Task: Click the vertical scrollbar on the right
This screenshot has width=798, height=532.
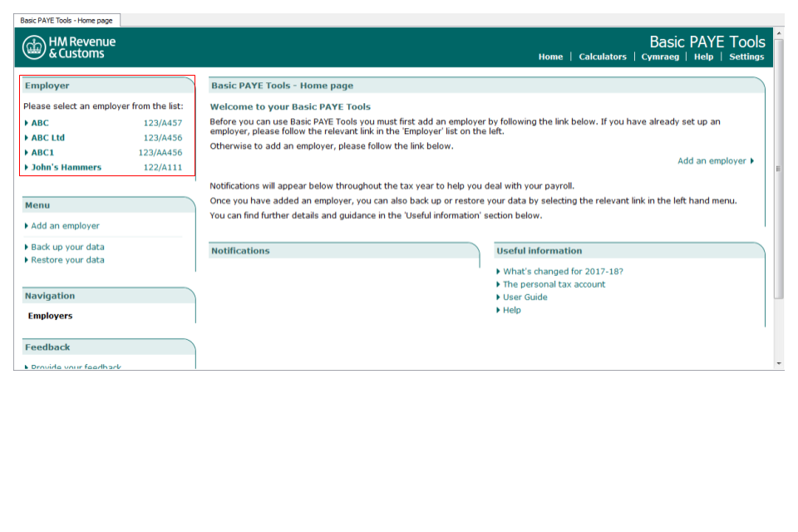Action: [x=778, y=166]
